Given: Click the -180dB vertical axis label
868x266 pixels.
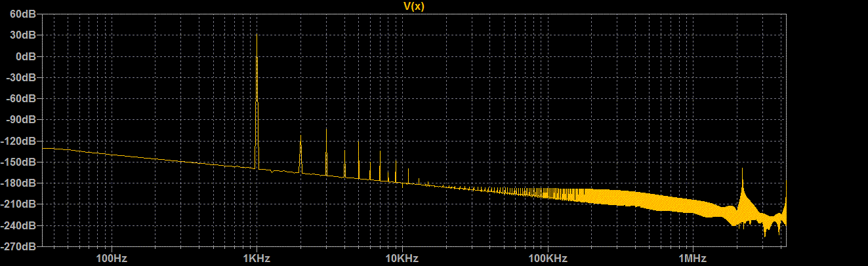Looking at the screenshot, I should [20, 183].
